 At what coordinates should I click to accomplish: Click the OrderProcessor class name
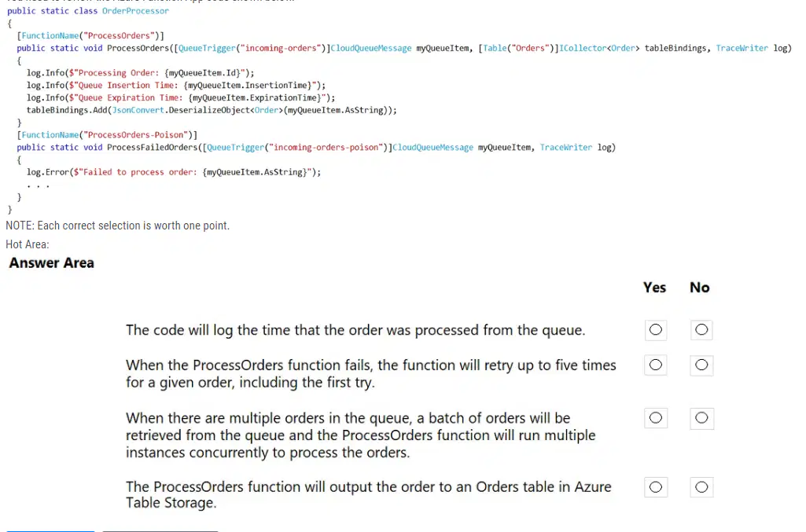click(135, 11)
